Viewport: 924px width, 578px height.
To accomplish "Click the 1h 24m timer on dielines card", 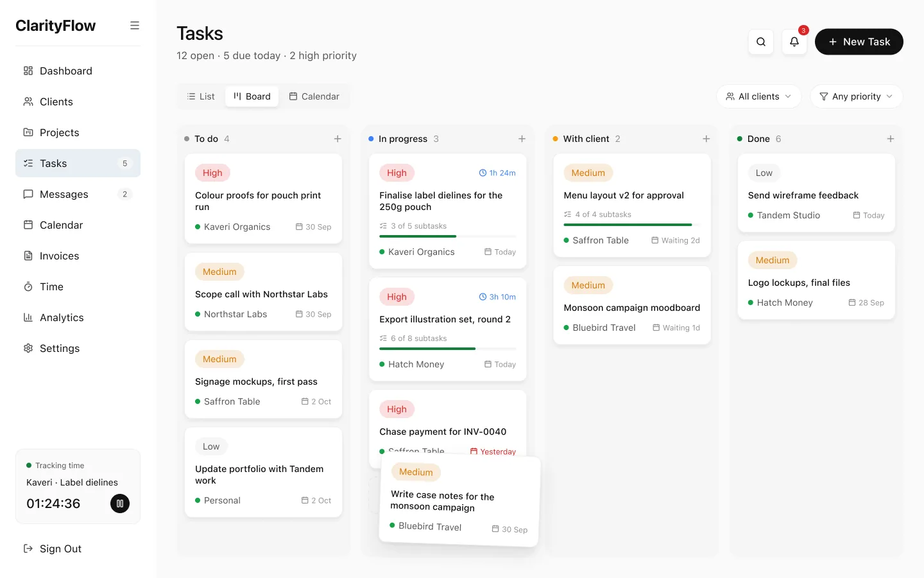I will (497, 173).
